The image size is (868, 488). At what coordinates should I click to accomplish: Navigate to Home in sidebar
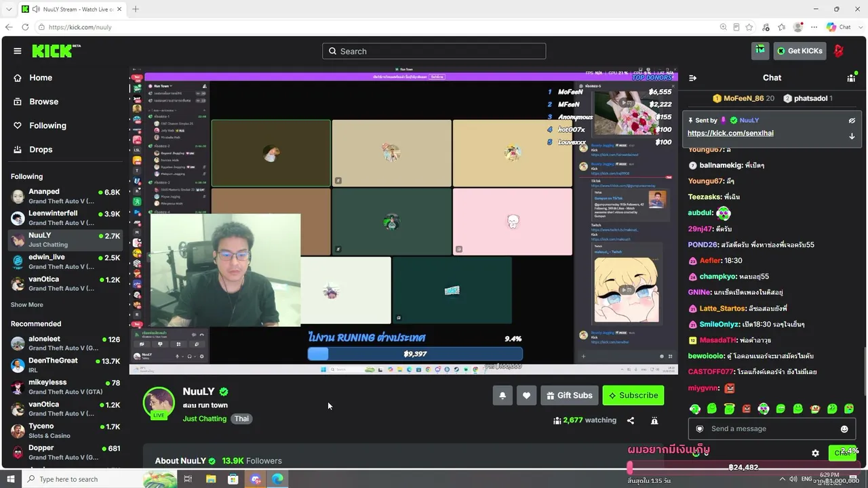point(41,78)
